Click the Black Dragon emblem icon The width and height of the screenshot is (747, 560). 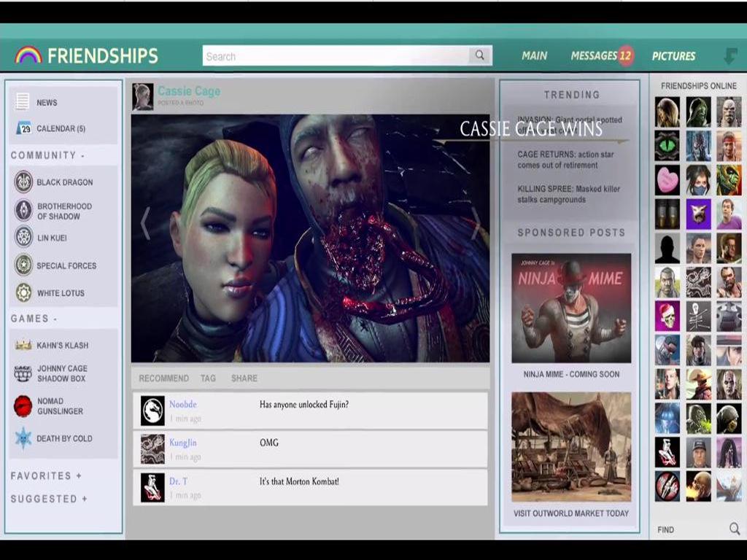pos(23,182)
